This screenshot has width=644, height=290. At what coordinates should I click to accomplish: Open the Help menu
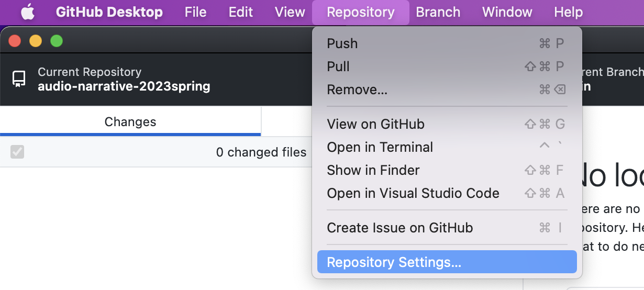(x=568, y=12)
